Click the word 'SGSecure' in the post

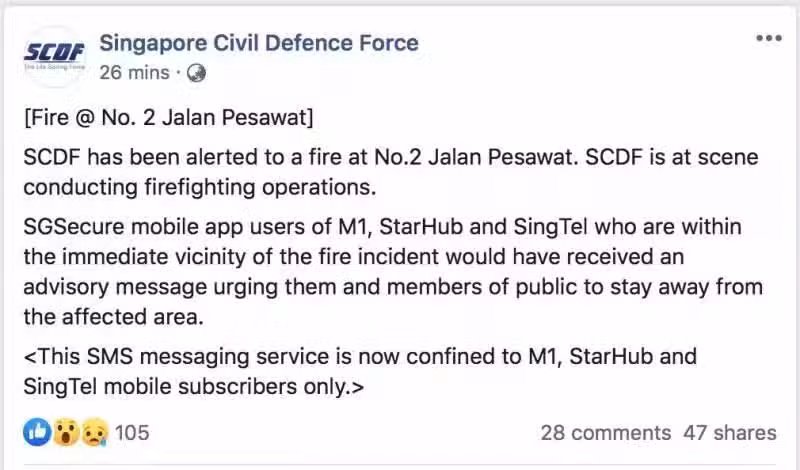pos(74,227)
